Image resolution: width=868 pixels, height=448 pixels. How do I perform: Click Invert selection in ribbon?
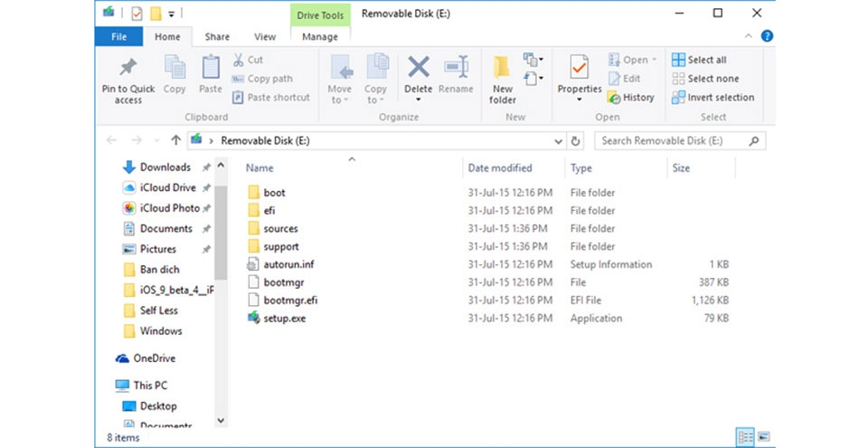click(x=713, y=98)
